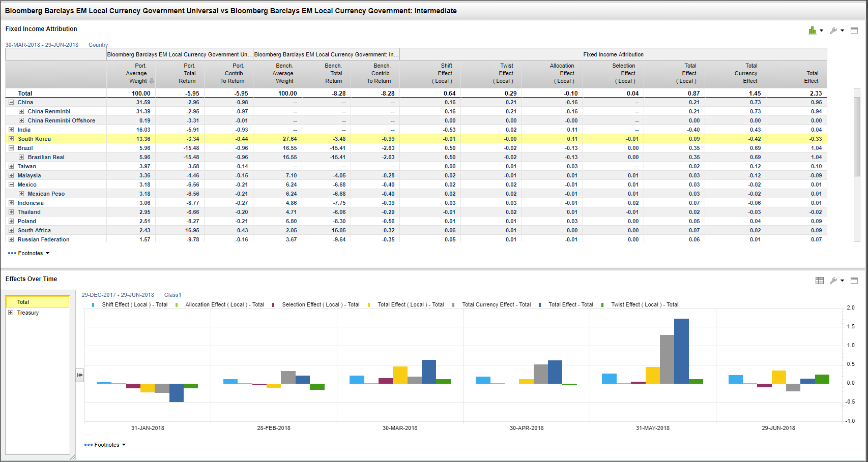Click the wrench settings icon in Fixed Income Attribution
This screenshot has height=462, width=868.
[x=833, y=30]
